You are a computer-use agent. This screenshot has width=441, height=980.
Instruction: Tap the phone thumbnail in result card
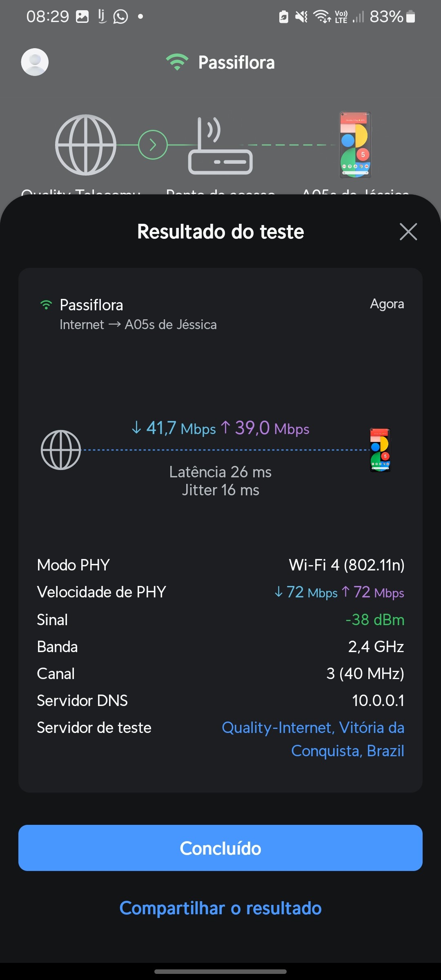click(x=380, y=450)
